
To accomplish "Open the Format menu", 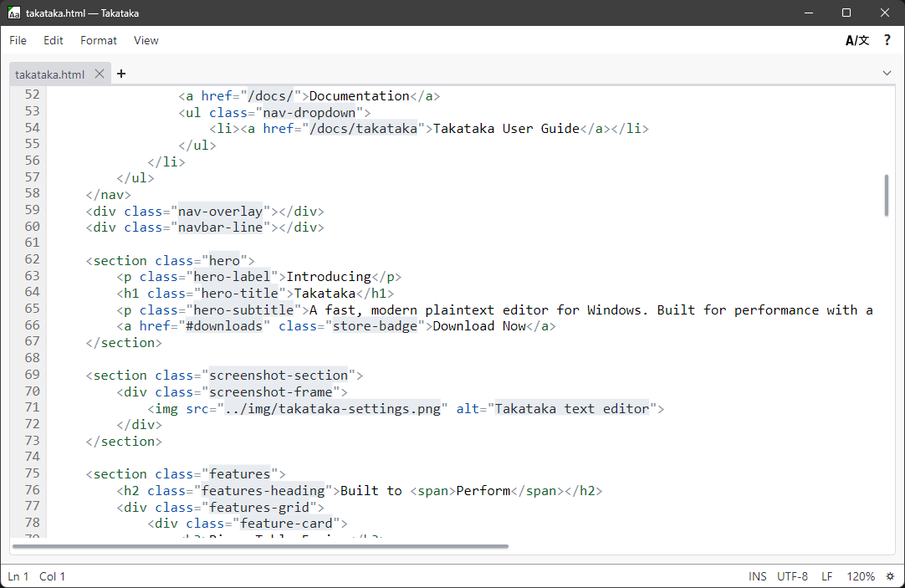I will coord(99,40).
